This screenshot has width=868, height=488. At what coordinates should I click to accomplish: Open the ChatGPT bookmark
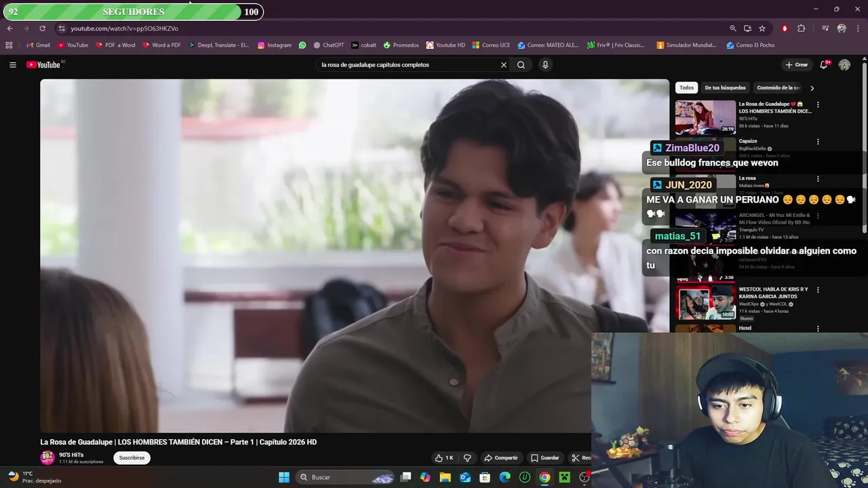click(329, 45)
